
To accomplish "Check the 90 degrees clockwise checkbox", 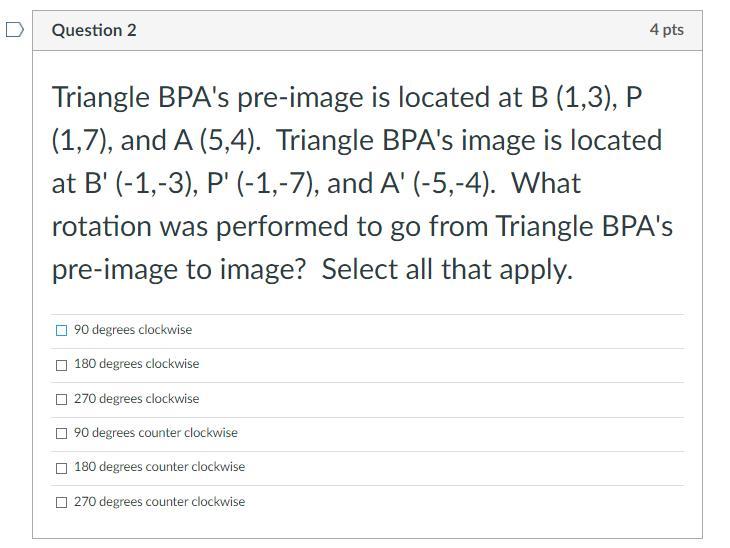I will [61, 330].
